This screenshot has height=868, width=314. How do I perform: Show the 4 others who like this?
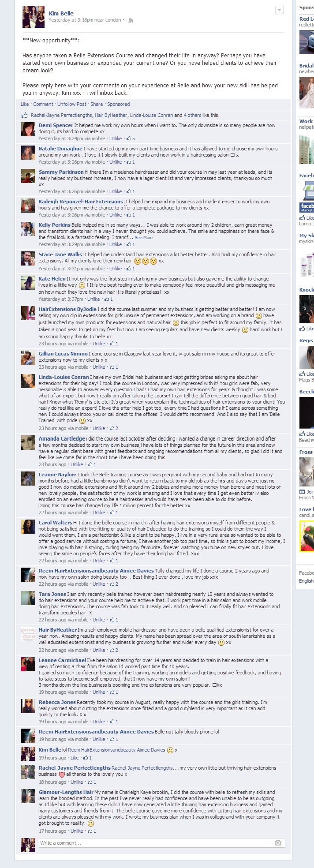tap(191, 115)
